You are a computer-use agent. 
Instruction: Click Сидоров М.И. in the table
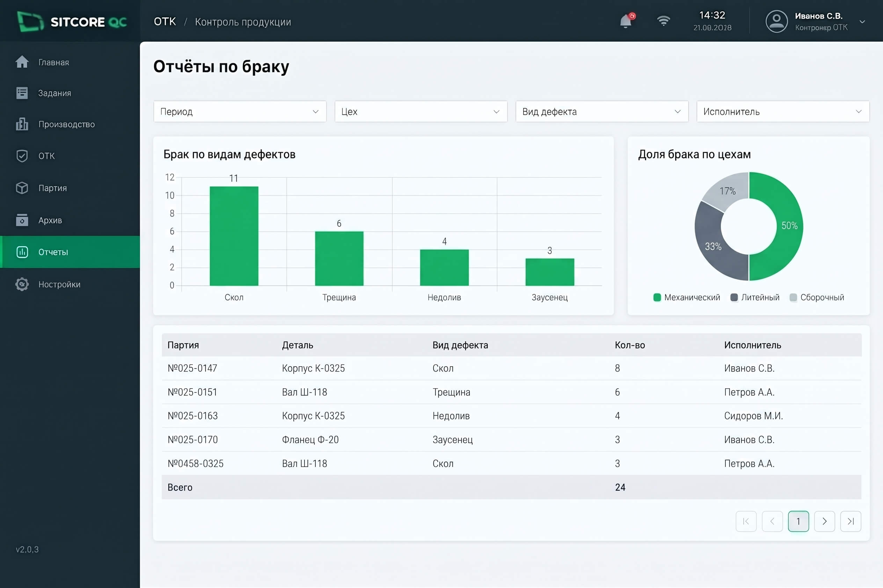[x=753, y=416]
